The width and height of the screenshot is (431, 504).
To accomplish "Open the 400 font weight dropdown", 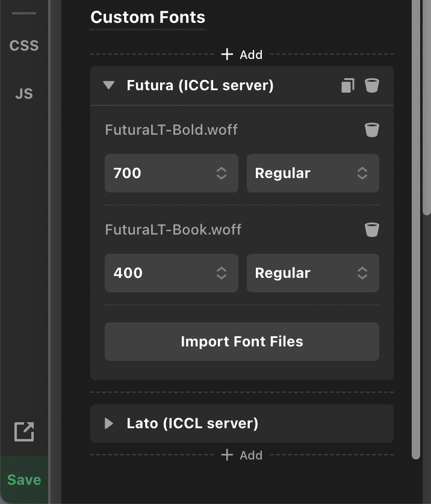I will [172, 273].
